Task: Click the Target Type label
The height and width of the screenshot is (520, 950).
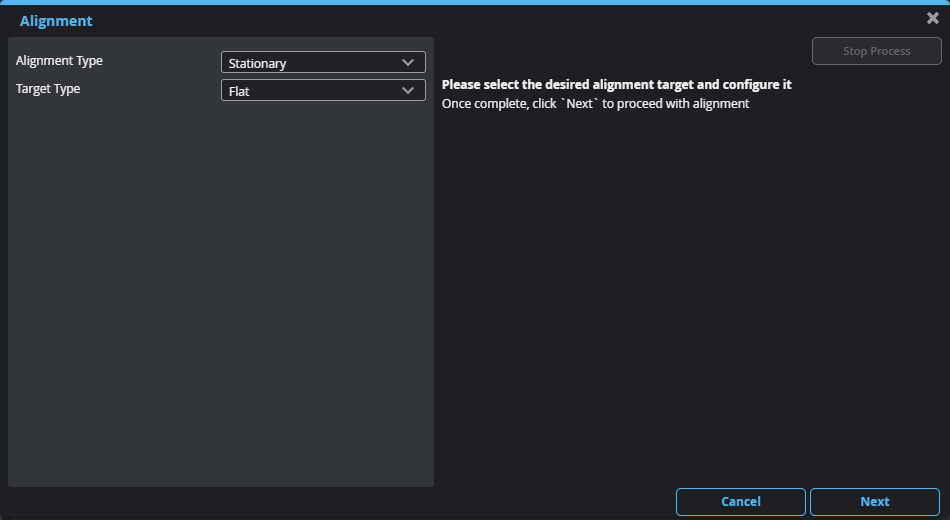Action: point(48,89)
